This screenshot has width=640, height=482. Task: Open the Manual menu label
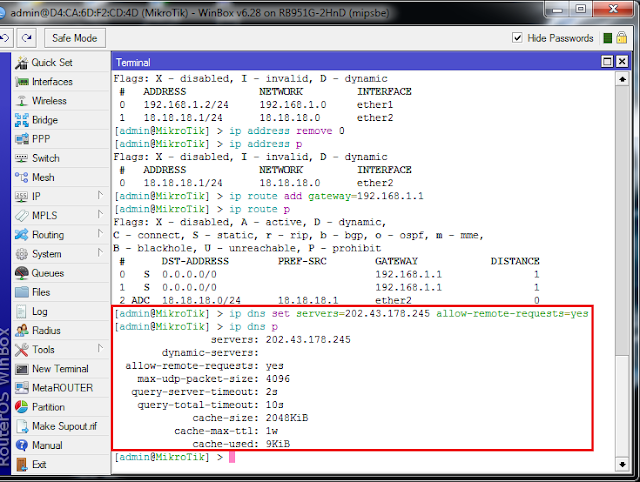tap(47, 445)
